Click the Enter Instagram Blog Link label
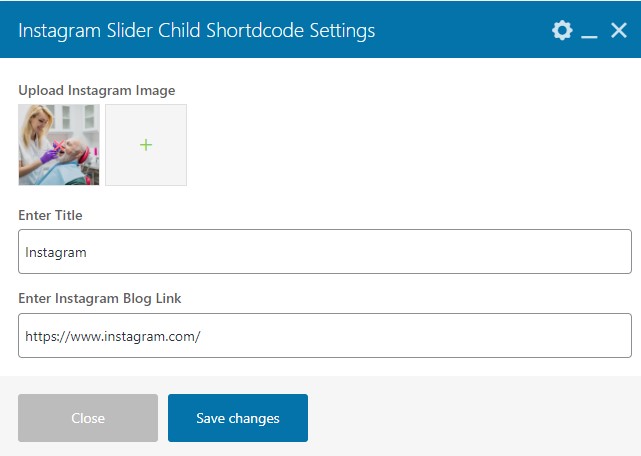Viewport: 641px width, 456px height. (x=100, y=299)
